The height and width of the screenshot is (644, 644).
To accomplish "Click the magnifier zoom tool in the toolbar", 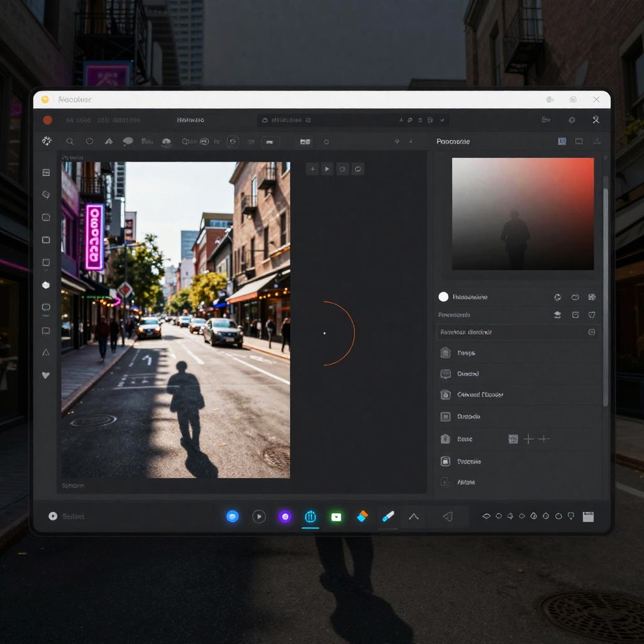I will (x=70, y=142).
